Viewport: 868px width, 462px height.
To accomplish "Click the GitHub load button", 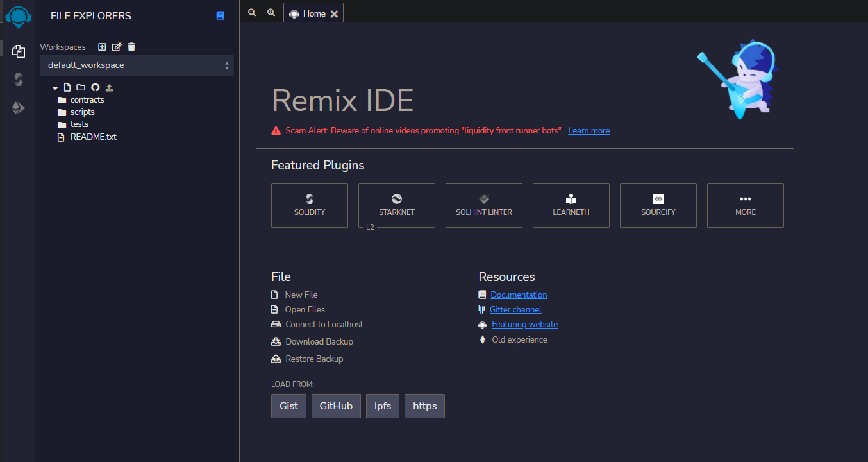I will coord(336,406).
